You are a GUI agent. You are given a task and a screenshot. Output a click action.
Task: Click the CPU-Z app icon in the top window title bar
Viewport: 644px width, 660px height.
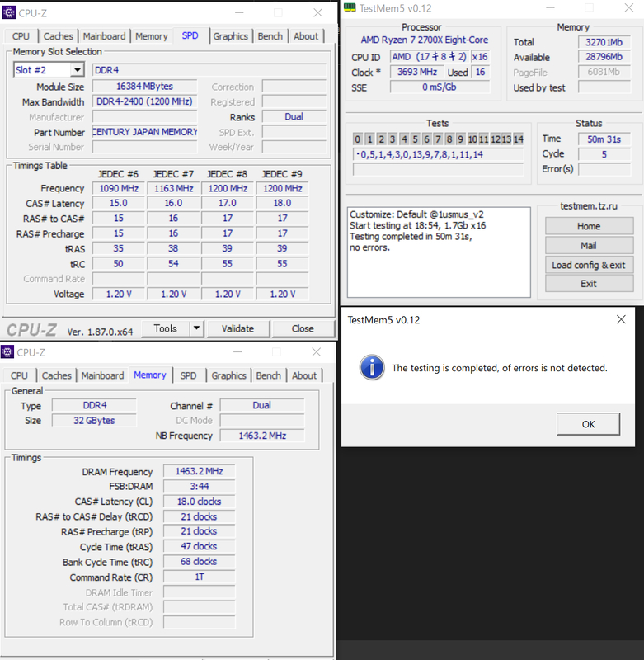coord(9,12)
